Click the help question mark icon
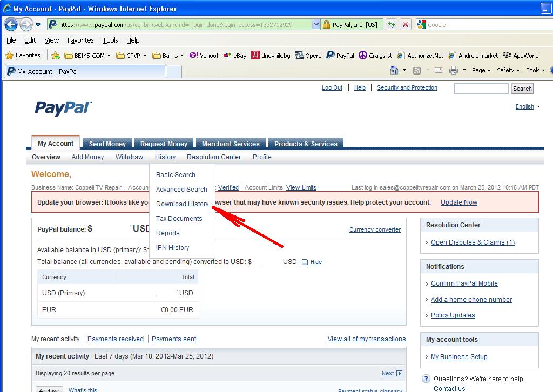 click(426, 379)
